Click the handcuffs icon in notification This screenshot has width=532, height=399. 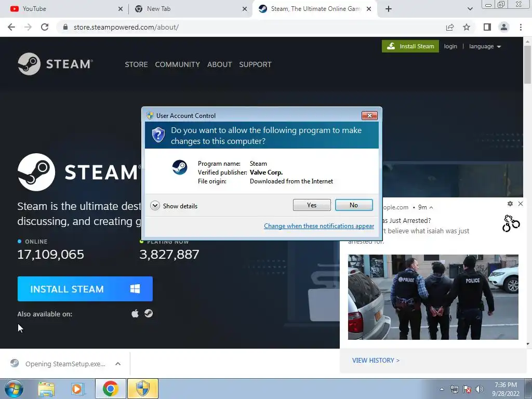(511, 223)
